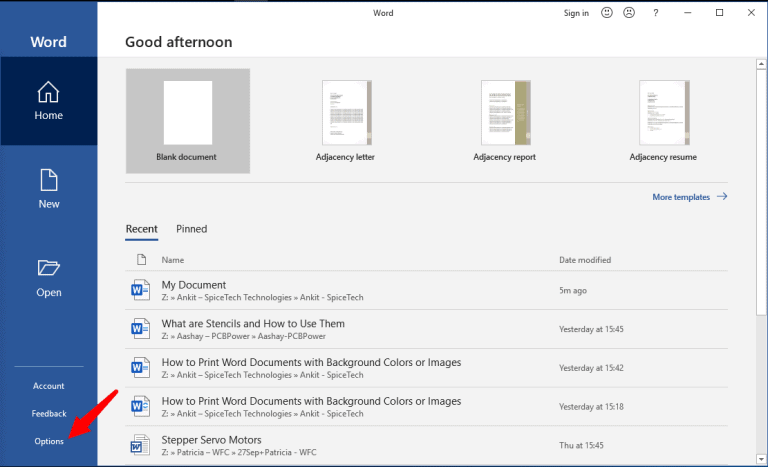Switch to the Recent tab
The image size is (768, 467).
[142, 229]
